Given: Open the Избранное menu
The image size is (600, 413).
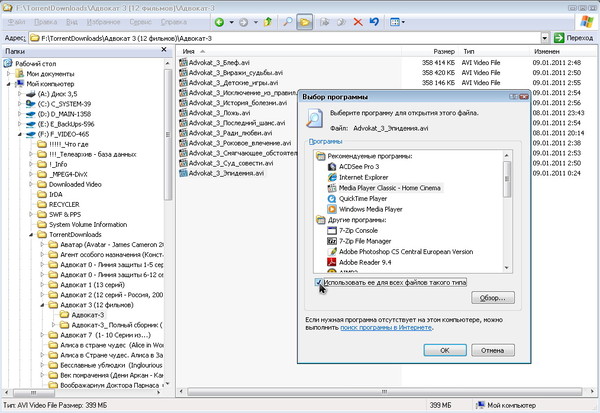Looking at the screenshot, I should tap(103, 22).
